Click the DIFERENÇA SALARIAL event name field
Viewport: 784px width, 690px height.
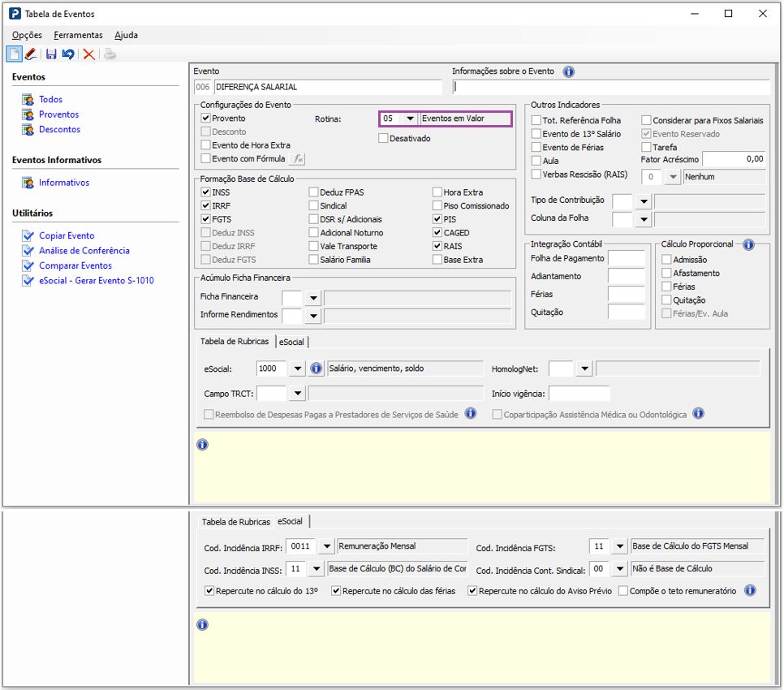pos(328,87)
